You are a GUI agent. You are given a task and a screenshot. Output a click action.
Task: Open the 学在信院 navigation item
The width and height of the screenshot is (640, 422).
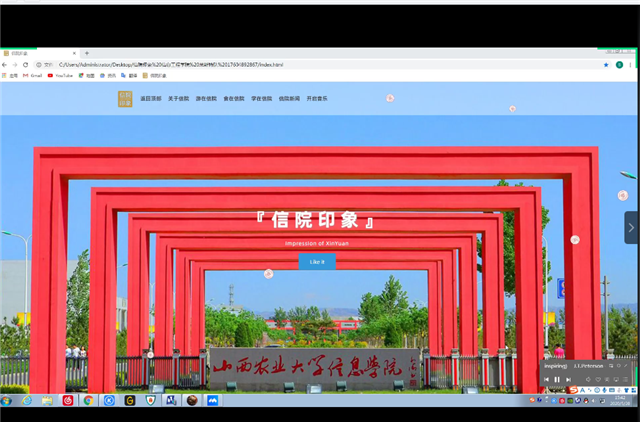[262, 98]
